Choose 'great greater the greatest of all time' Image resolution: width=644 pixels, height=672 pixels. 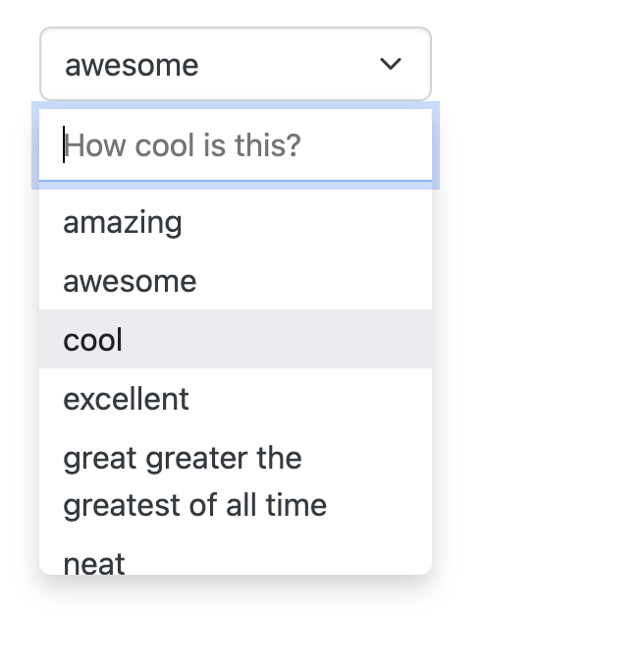(x=235, y=480)
